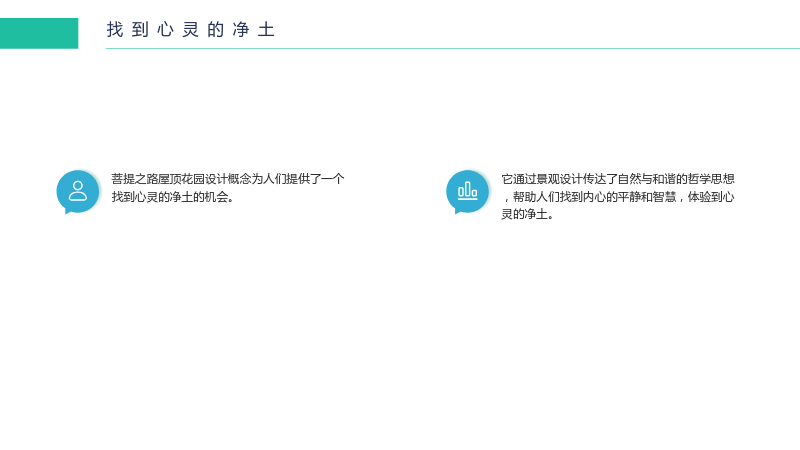Screen dimensions: 800x450
Task: Click the person icon in blue bubble
Action: tap(78, 191)
